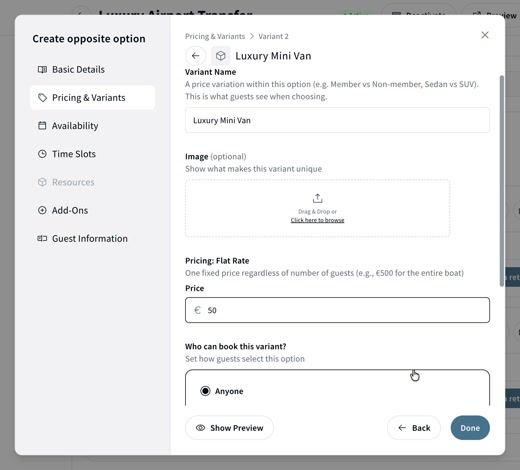Click 'Who can book this variant?' heading
This screenshot has width=520, height=470.
coord(236,346)
